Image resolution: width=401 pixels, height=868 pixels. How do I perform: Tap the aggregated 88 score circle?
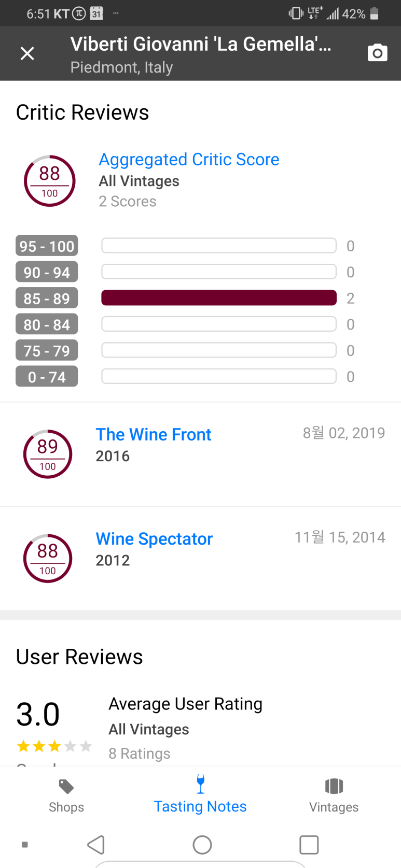tap(50, 181)
